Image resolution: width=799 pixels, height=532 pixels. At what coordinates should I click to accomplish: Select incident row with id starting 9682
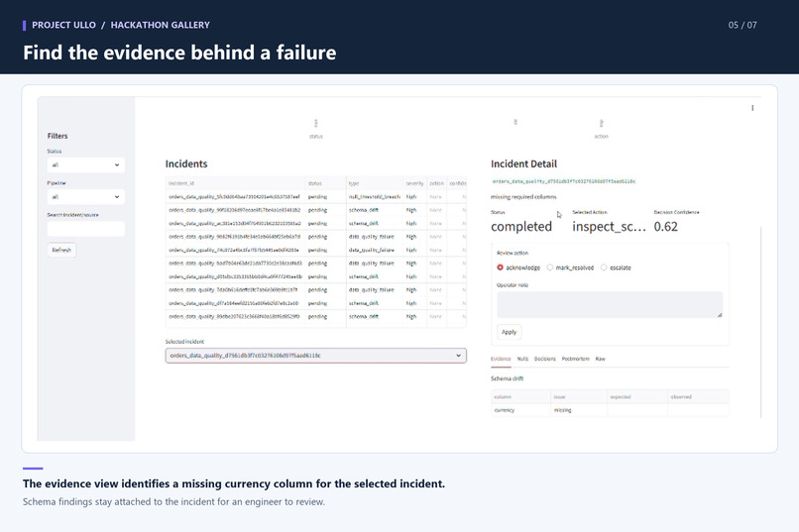point(315,237)
